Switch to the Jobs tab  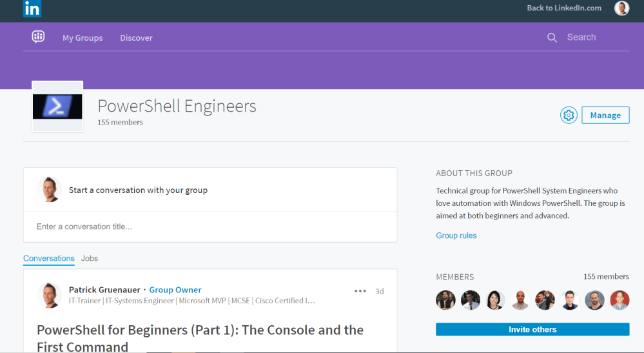[90, 258]
